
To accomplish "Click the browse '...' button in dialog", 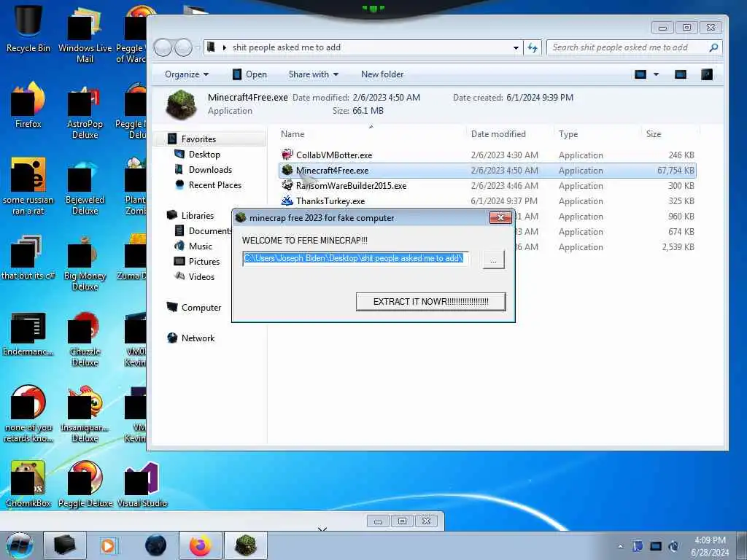I will click(x=494, y=260).
